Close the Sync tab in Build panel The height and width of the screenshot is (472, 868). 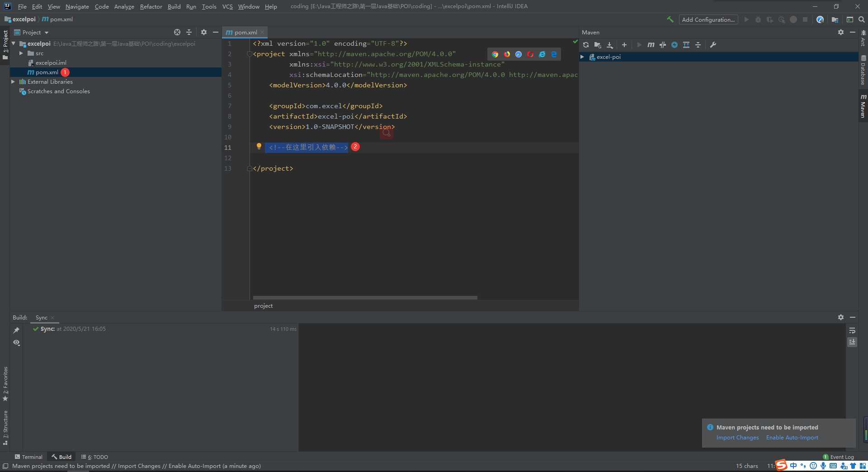52,318
